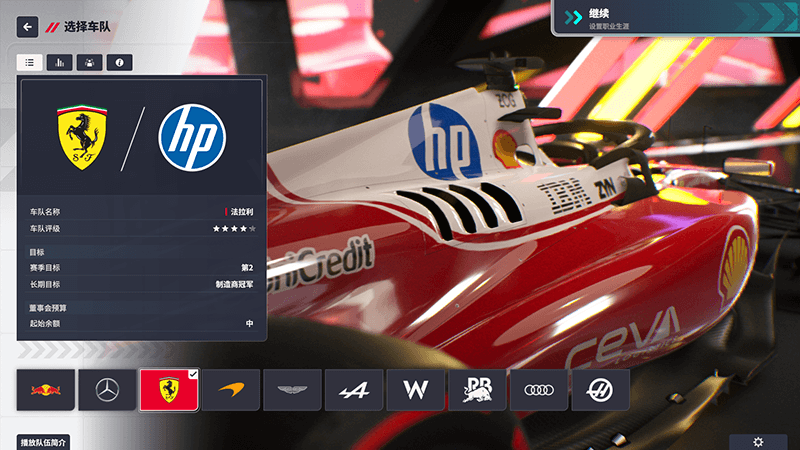Click the 长期目标 制造商冠军 row
Image resolution: width=800 pixels, height=450 pixels.
click(x=142, y=284)
